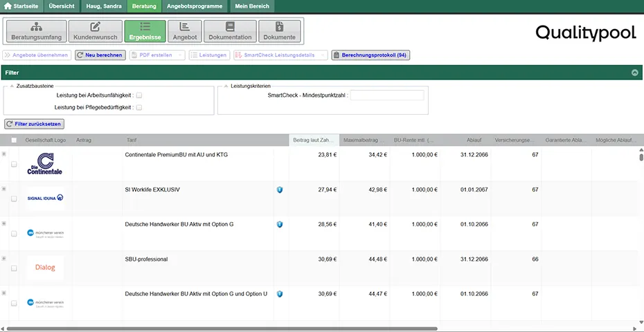Expand the Continentale PremiumBU row
Viewport: 644px width, 332px height.
click(x=3, y=154)
